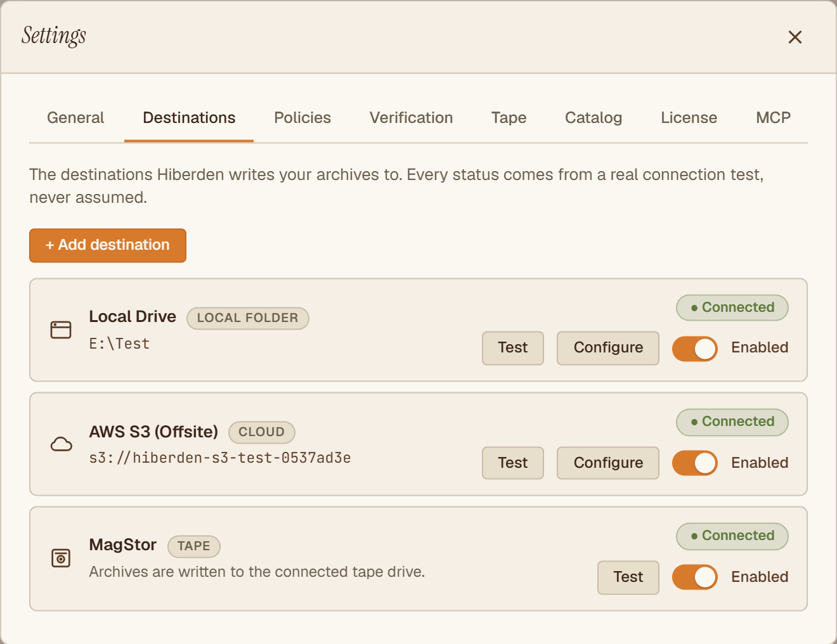Click the AWS S3 (Offsite) title
The width and height of the screenshot is (837, 644).
click(x=153, y=432)
